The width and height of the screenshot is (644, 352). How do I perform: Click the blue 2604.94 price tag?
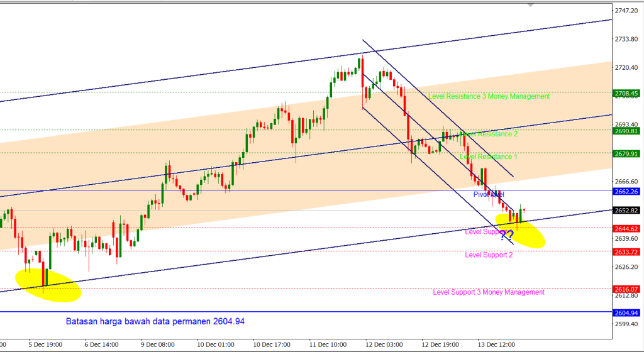tap(626, 312)
